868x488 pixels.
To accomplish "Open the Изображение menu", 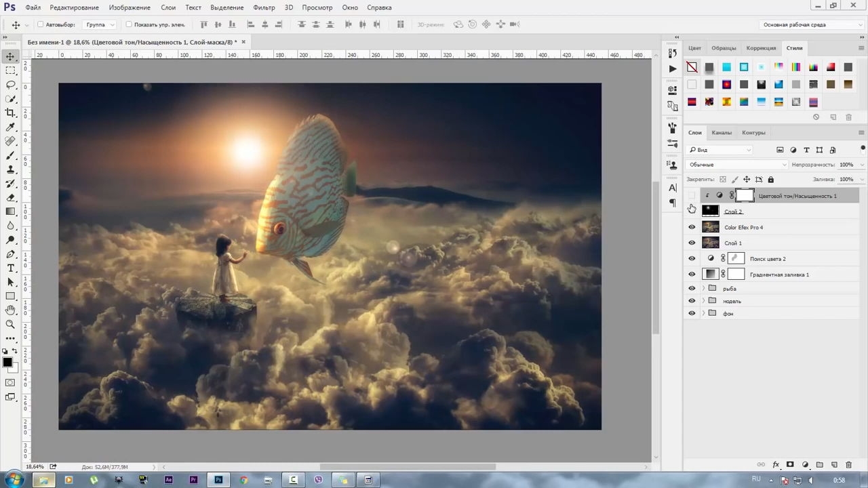I will [x=130, y=7].
